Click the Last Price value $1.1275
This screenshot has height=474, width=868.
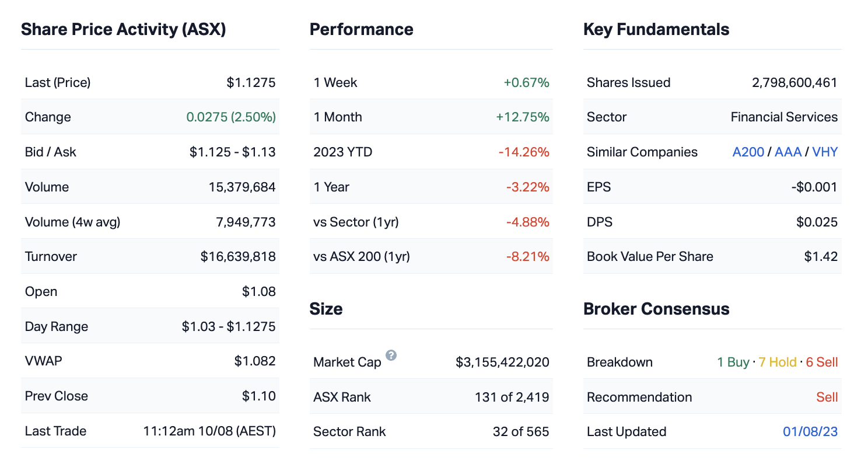251,83
